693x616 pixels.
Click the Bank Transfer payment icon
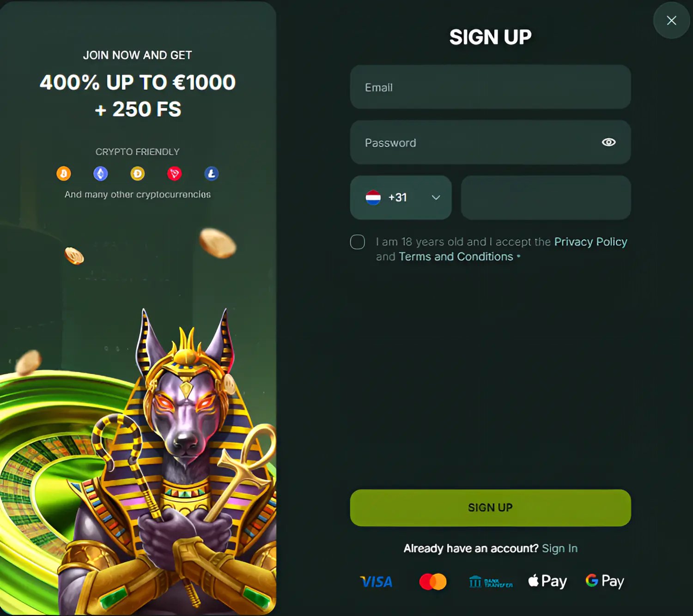click(x=490, y=582)
